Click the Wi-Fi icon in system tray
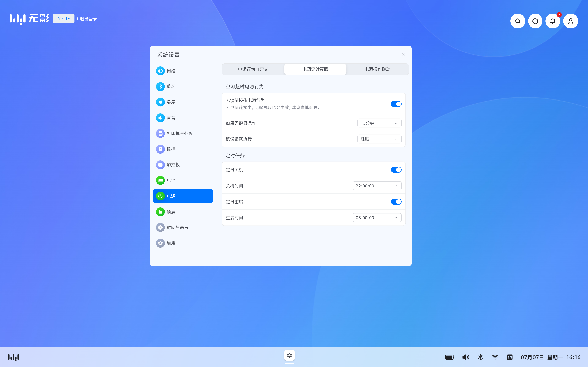The height and width of the screenshot is (367, 588). click(495, 357)
